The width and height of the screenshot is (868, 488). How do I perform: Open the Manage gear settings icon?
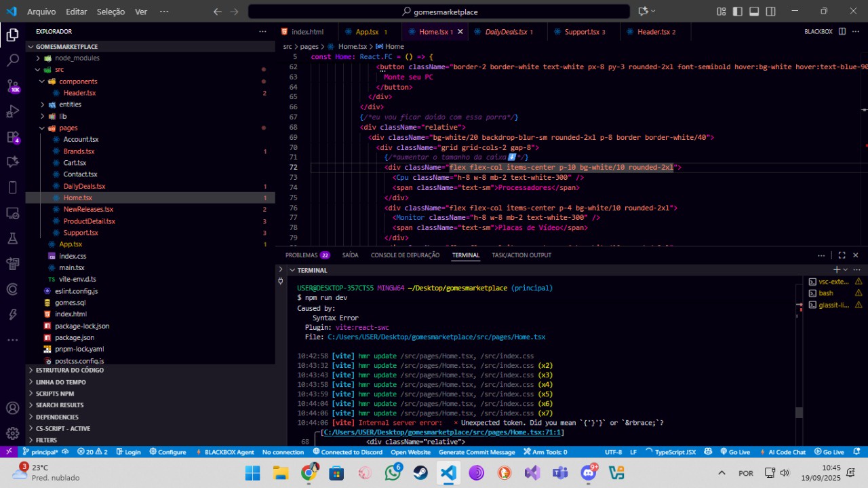point(12,433)
